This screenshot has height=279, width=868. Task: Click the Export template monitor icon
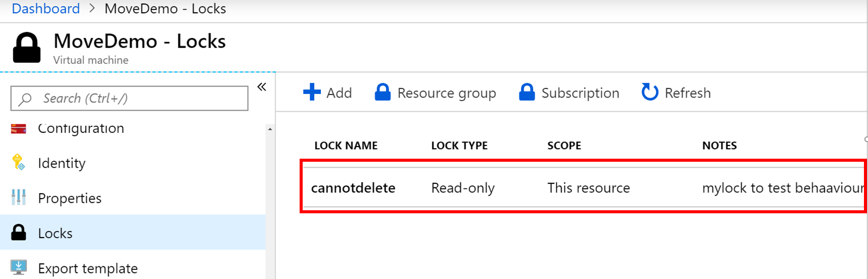click(19, 268)
